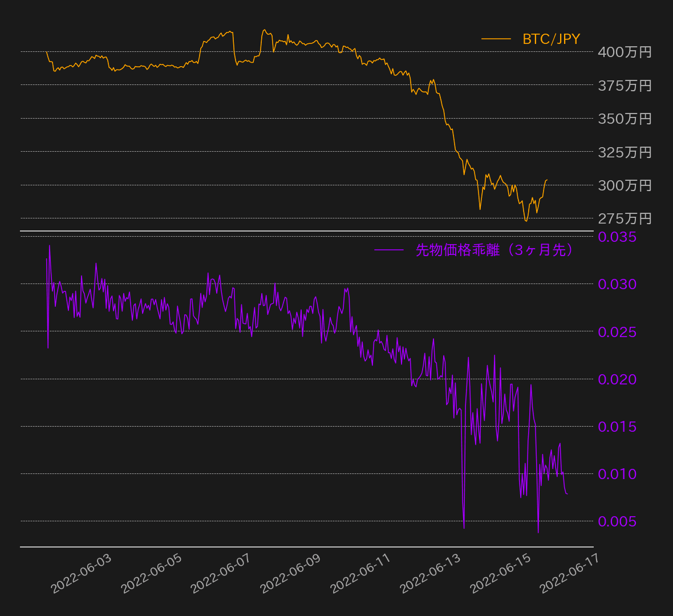Select the 0.005 axis tick label
The image size is (673, 616).
pyautogui.click(x=617, y=521)
